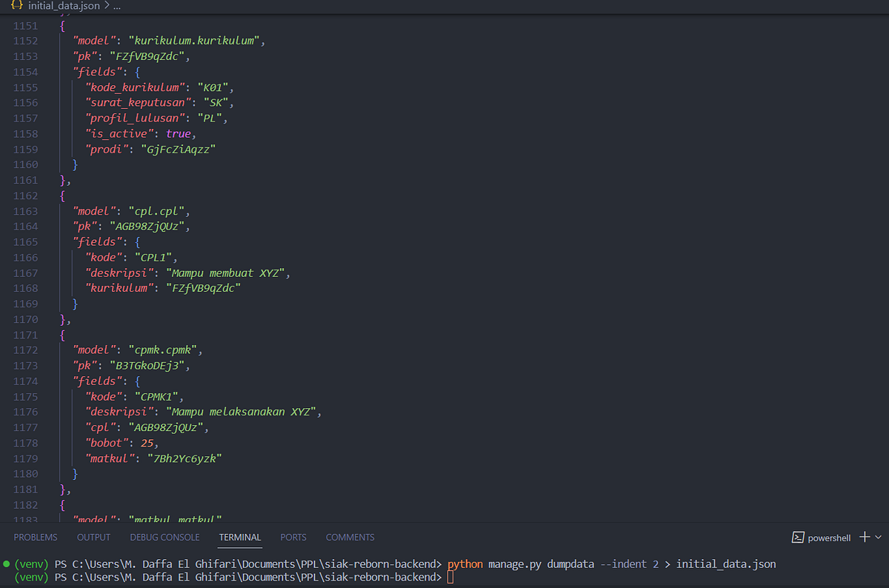
Task: Open the OUTPUT panel tab
Action: (x=93, y=537)
